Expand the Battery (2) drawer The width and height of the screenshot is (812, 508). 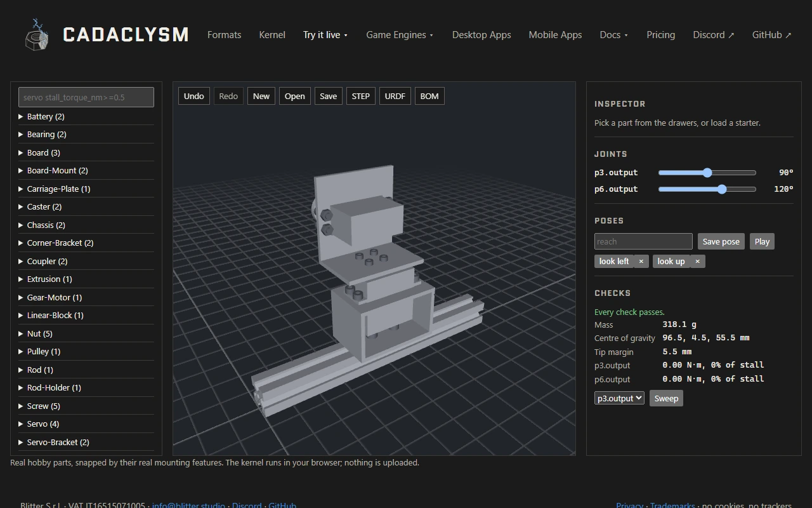pyautogui.click(x=86, y=116)
